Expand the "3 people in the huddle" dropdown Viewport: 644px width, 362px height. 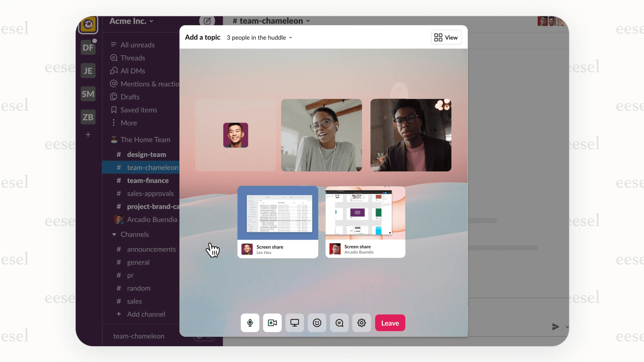259,38
